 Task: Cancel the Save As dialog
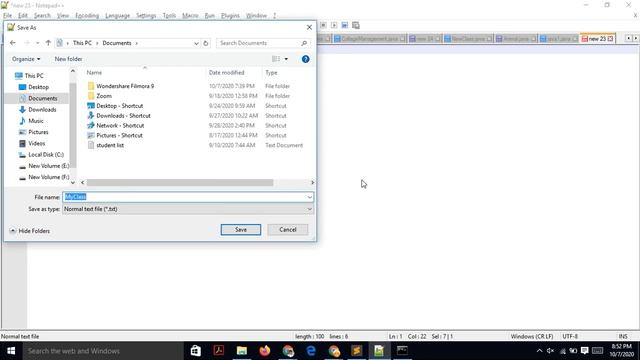[x=288, y=230]
